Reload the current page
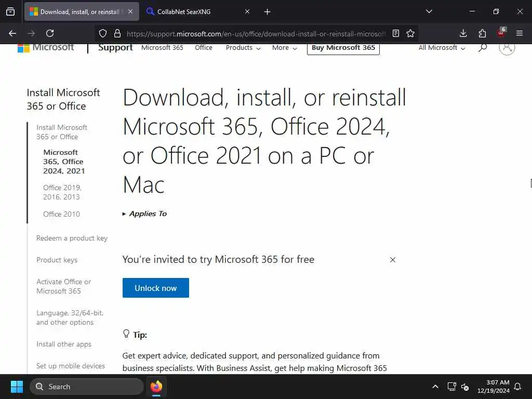This screenshot has width=532, height=399. (50, 33)
